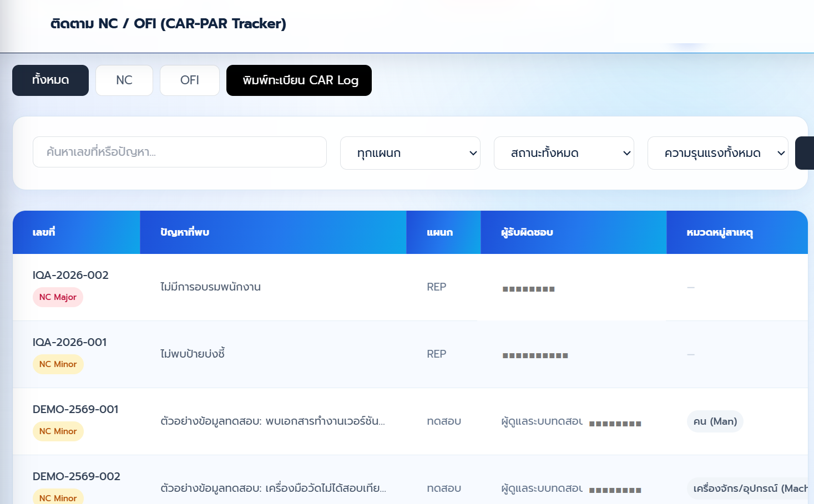814x504 pixels.
Task: Open the สถานะทั้งหมด status dropdown
Action: [x=564, y=153]
